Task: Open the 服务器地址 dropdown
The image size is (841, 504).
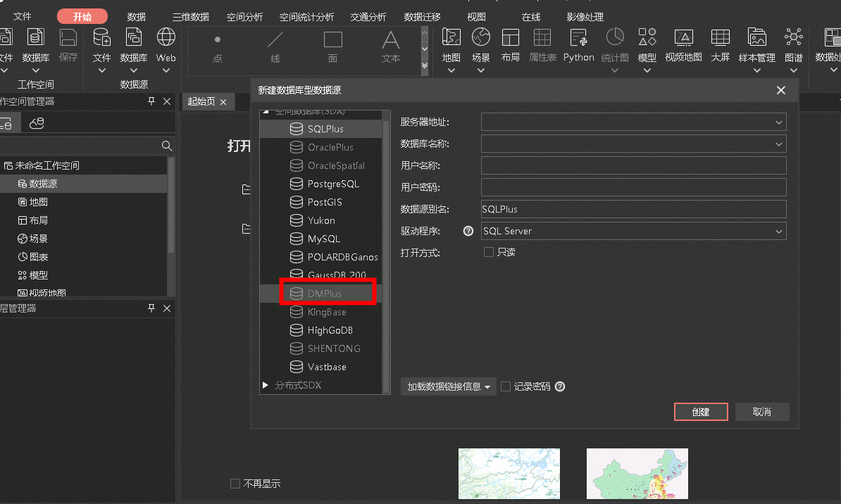Action: click(779, 122)
